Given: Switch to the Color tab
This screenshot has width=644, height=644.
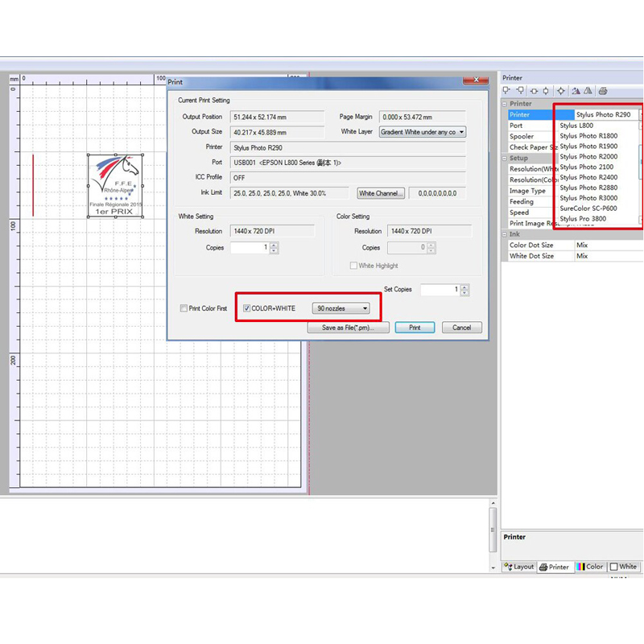Looking at the screenshot, I should click(x=590, y=567).
